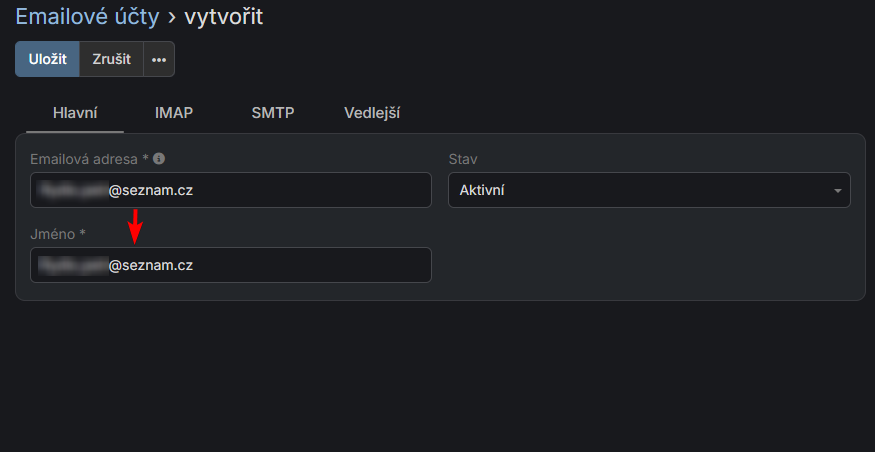875x452 pixels.
Task: Click the Stav field label
Action: 461,159
